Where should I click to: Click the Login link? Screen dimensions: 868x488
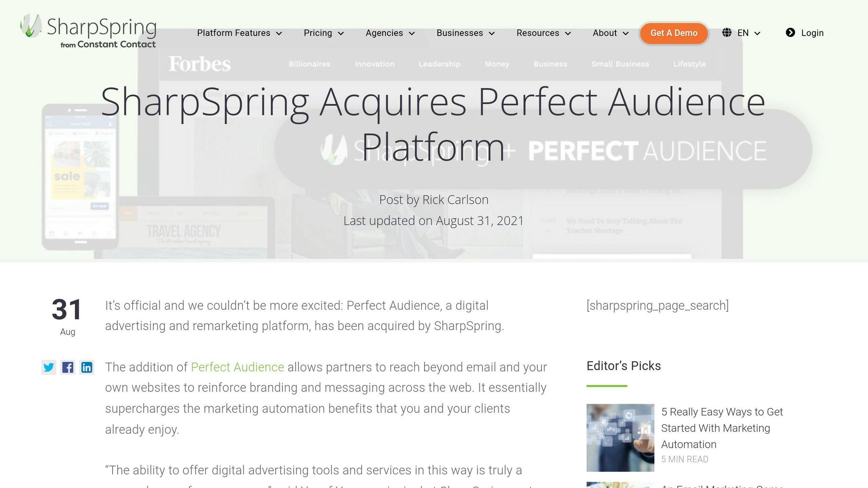point(812,33)
